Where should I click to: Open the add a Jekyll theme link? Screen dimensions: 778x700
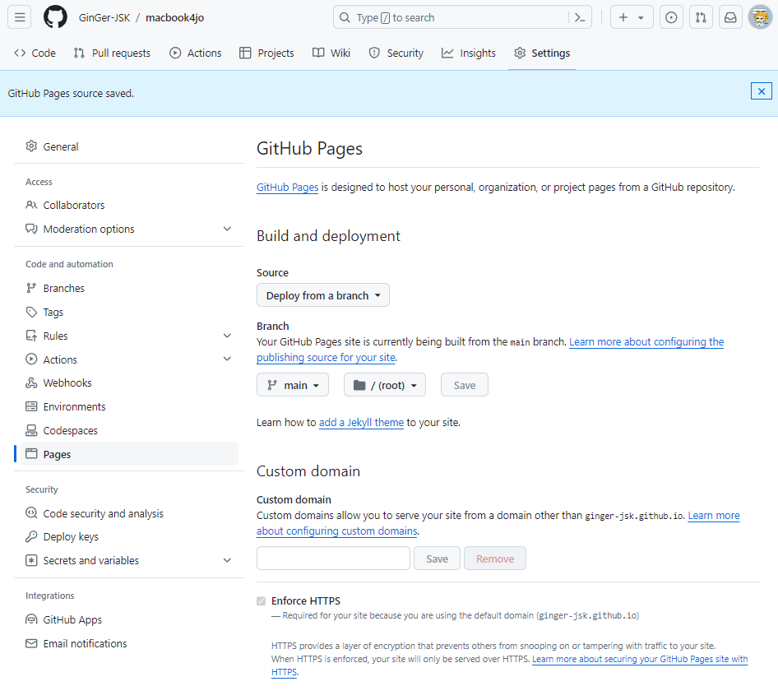point(361,422)
